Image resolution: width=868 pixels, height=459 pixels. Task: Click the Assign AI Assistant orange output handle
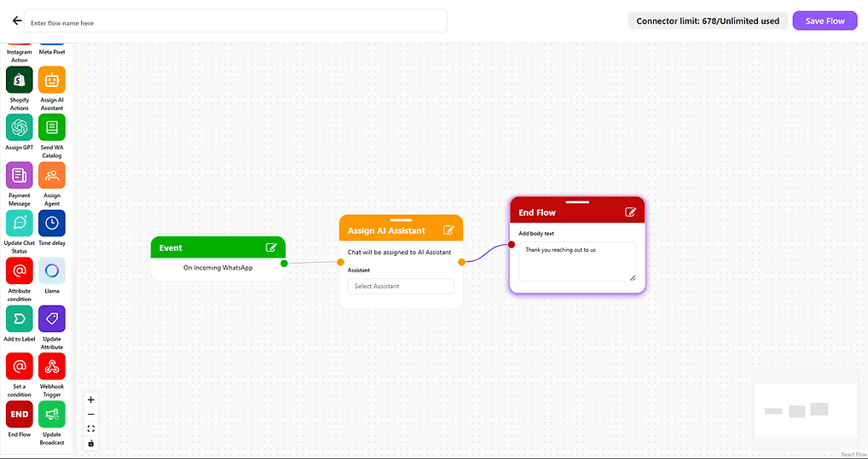(x=461, y=262)
